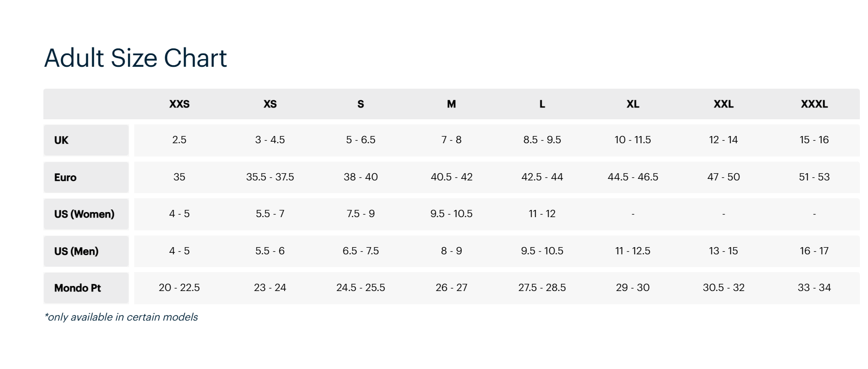The image size is (868, 369).
Task: Click the "only available in certain models" footnote
Action: (121, 317)
